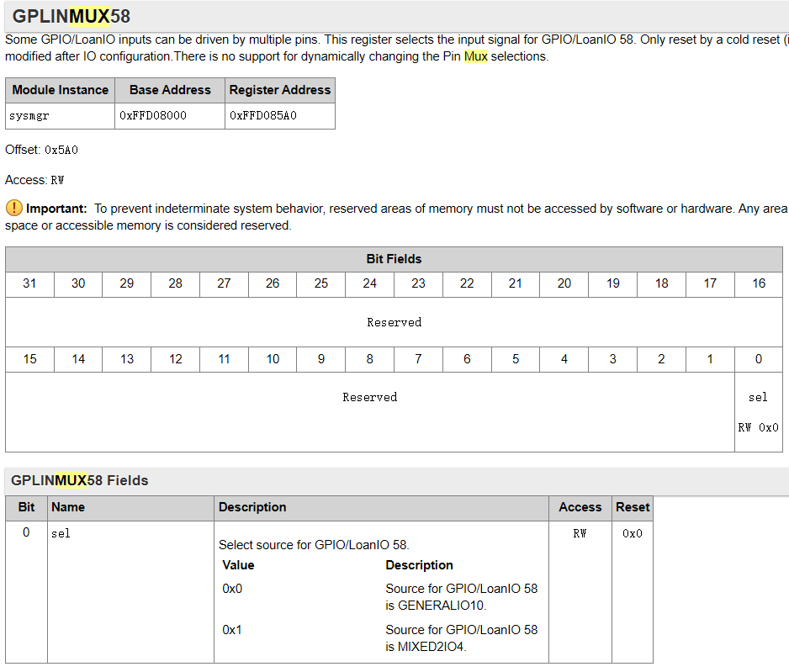Select the sysmgr module instance cell

click(61, 116)
